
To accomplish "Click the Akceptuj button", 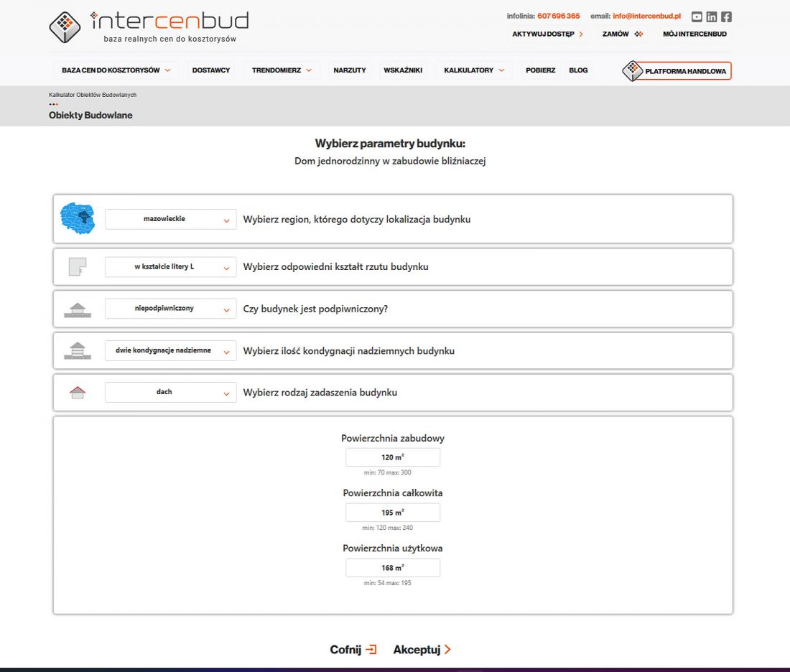I will tap(422, 649).
